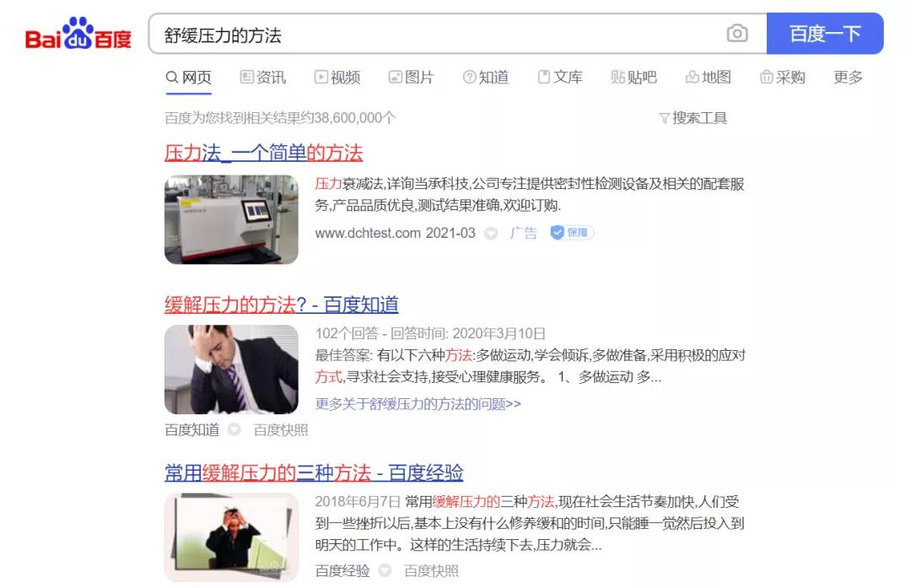Viewport: 911px width, 588px height.
Task: Expand the 更多 menu
Action: pyautogui.click(x=848, y=77)
